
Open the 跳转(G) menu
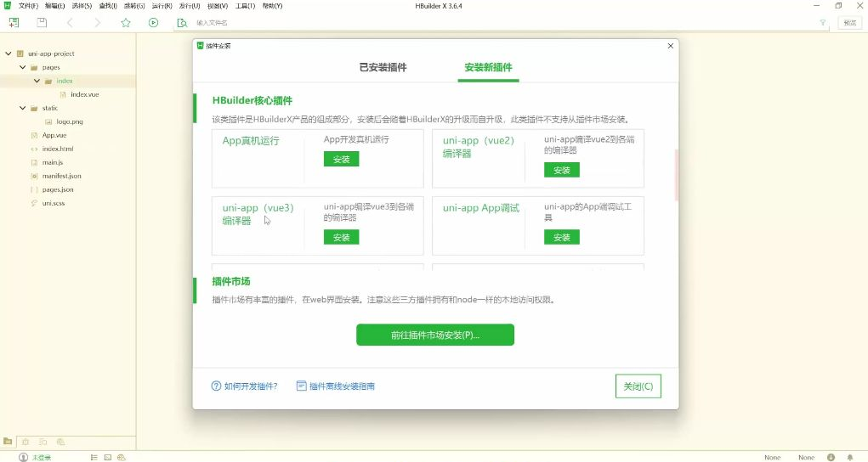(134, 6)
